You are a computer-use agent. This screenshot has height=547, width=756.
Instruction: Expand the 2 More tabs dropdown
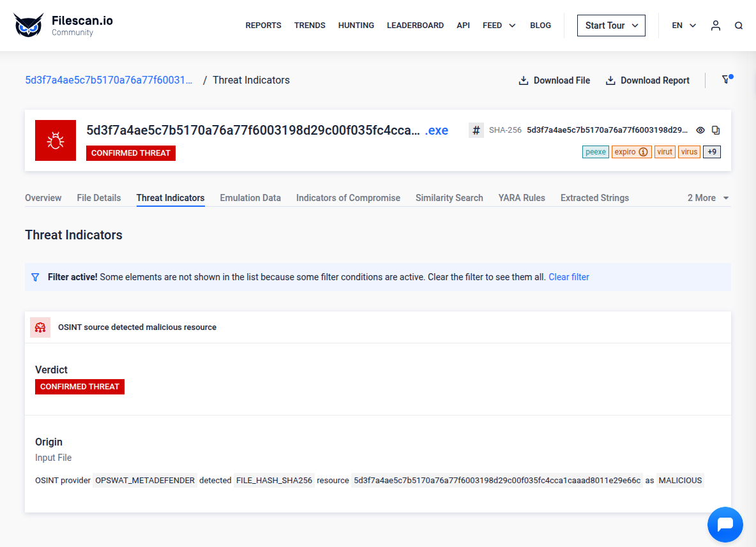point(708,198)
